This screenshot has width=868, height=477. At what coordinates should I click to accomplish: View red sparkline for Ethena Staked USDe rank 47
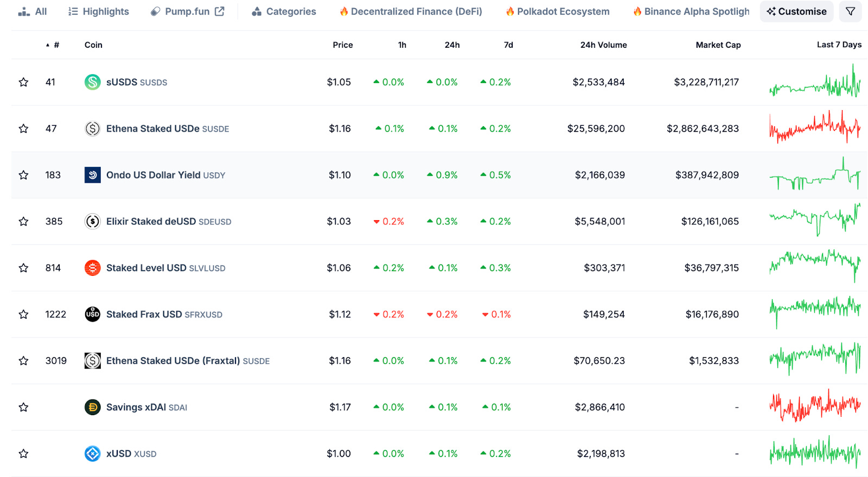coord(815,127)
